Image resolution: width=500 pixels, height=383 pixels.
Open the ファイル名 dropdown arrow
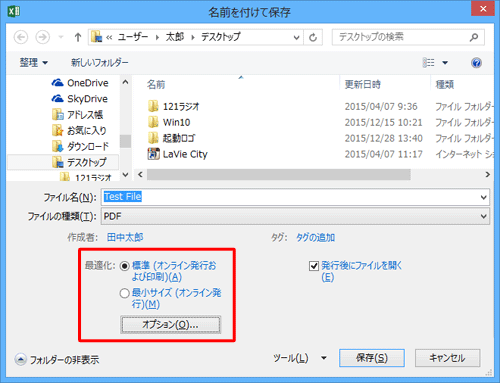click(x=484, y=197)
